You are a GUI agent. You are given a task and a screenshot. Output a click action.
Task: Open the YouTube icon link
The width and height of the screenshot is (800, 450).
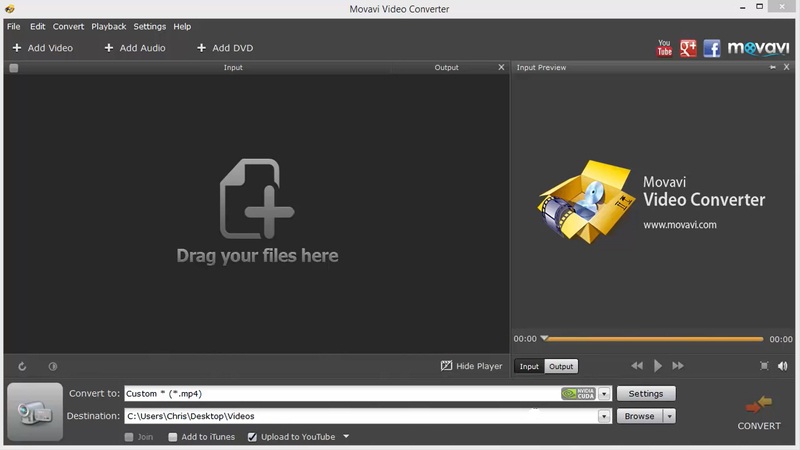click(664, 48)
